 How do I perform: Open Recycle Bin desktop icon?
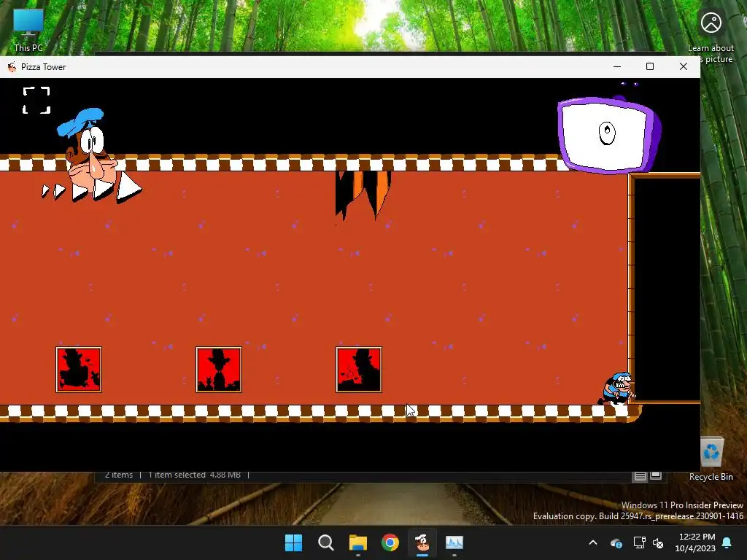(x=711, y=459)
